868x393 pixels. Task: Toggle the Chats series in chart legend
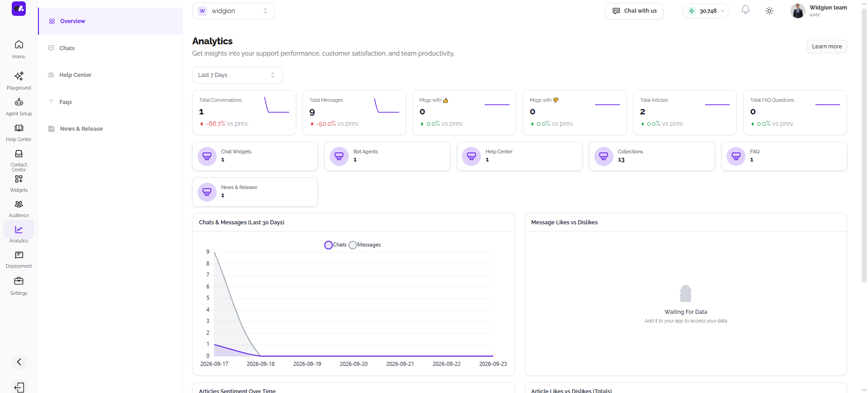[x=335, y=245]
